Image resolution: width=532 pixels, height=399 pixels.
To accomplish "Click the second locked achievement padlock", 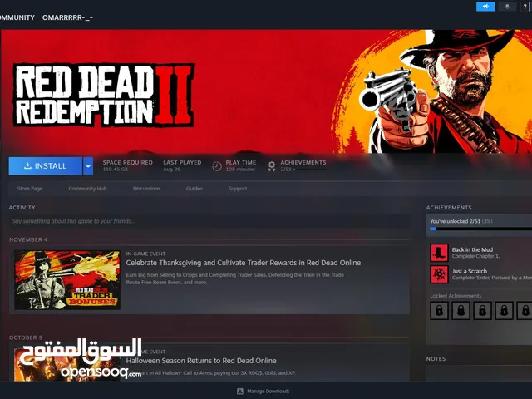I will (x=461, y=310).
